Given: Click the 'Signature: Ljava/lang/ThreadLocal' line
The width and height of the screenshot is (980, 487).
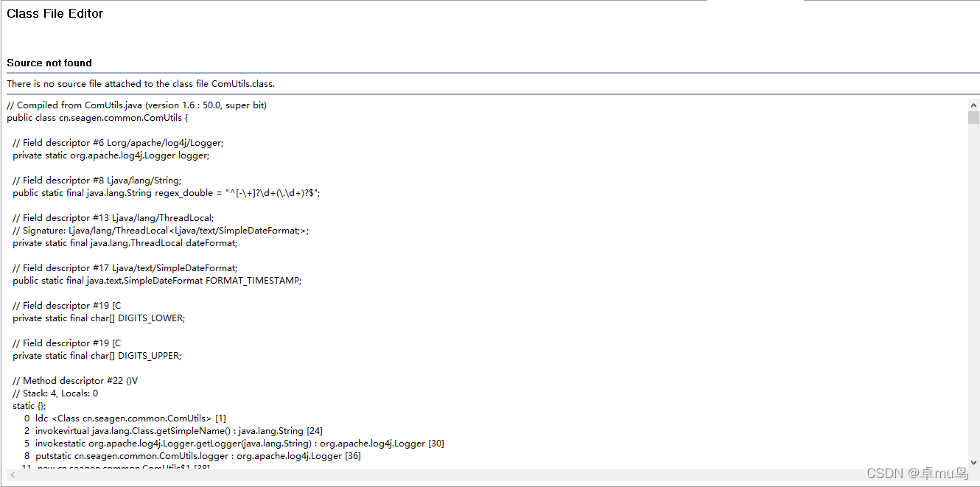Looking at the screenshot, I should click(x=161, y=231).
